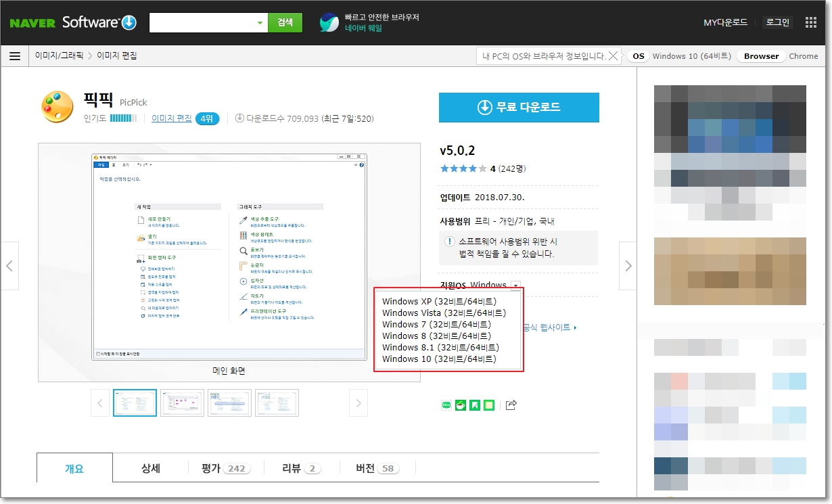The width and height of the screenshot is (832, 504).
Task: Show next screenshot with the right arrow
Action: point(628,266)
